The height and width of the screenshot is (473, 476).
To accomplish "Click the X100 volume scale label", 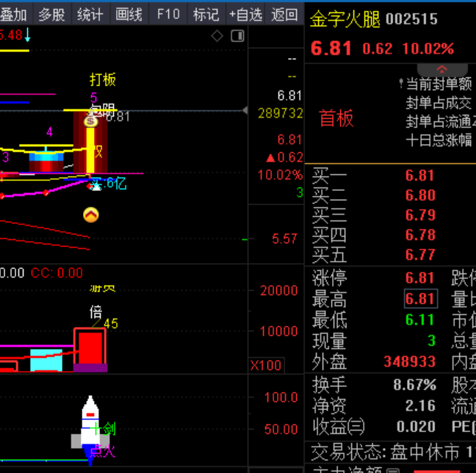I will (x=266, y=365).
